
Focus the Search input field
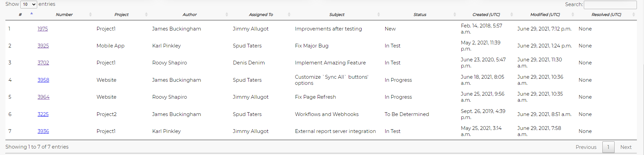coord(610,5)
